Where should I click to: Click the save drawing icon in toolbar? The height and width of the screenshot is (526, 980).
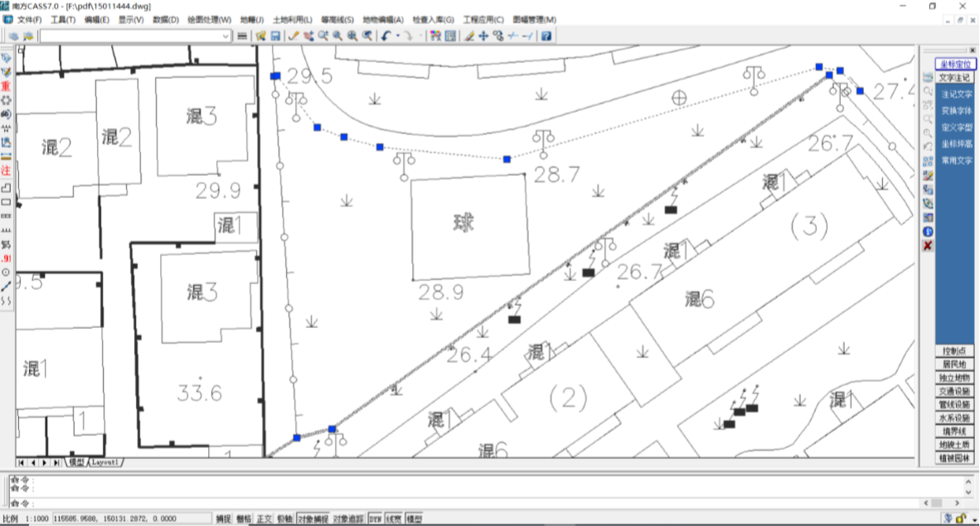(x=274, y=36)
